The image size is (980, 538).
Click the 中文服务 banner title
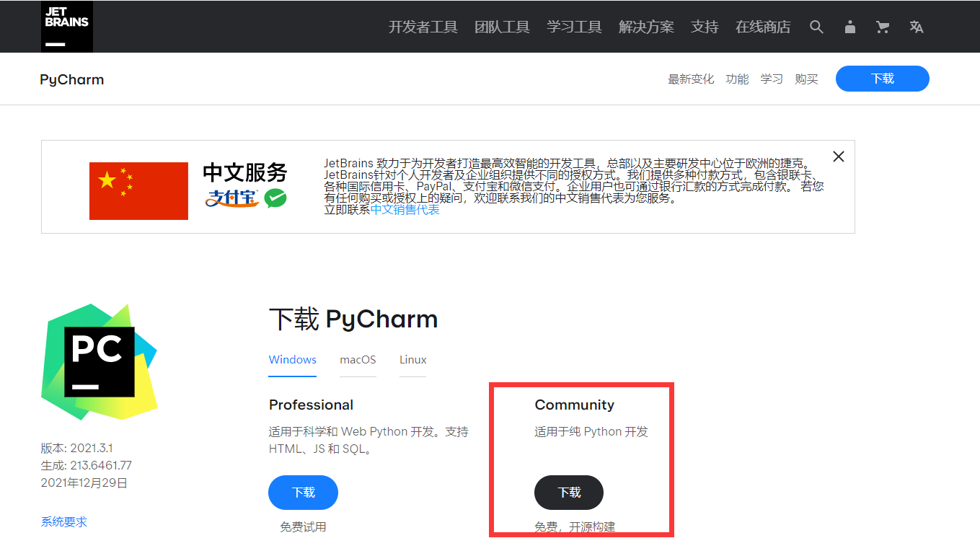coord(245,173)
